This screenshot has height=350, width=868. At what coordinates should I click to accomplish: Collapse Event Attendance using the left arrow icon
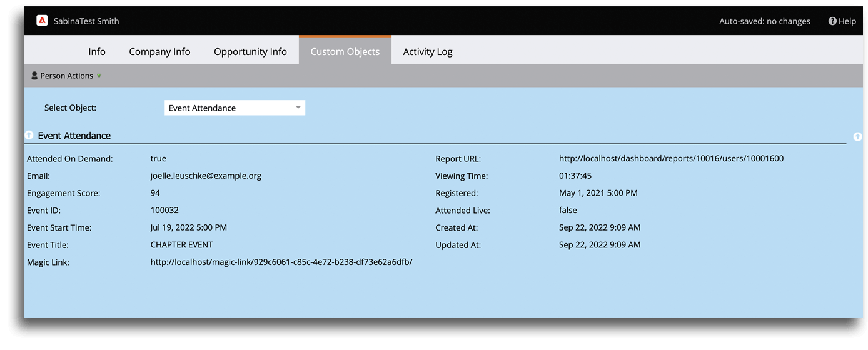[29, 135]
